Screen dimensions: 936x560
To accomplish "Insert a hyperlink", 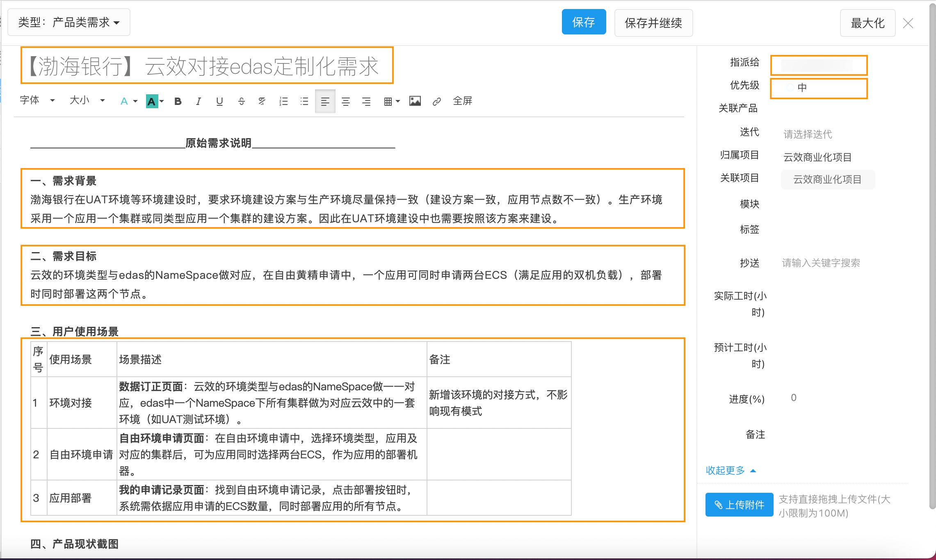I will pos(436,101).
